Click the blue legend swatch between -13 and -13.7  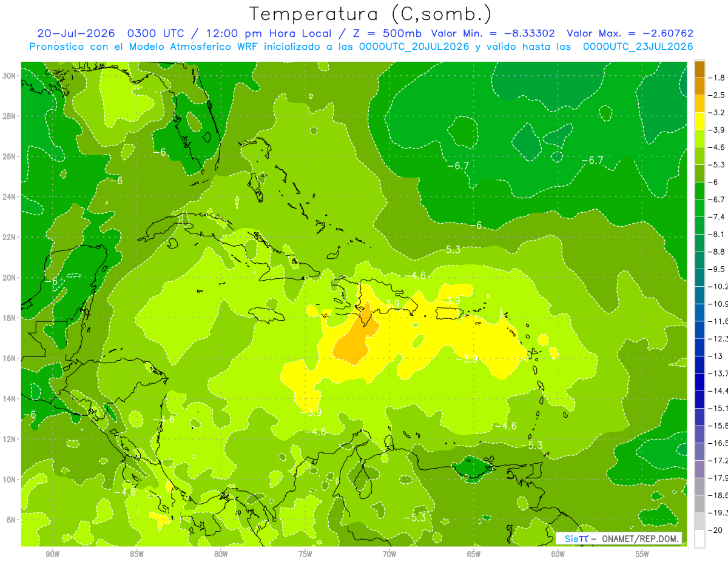coord(699,364)
